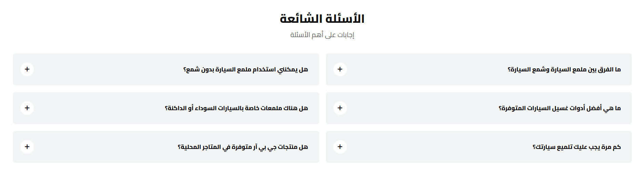Expand question 'هل هناك ملمعات خاصة بالسيارات السوداء أو الداكنة؟'

pos(236,108)
